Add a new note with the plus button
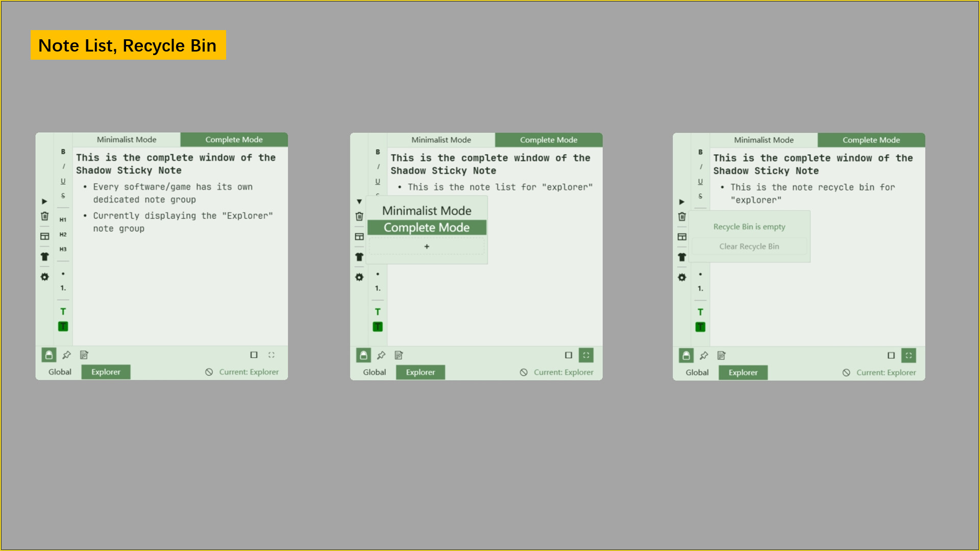Image resolution: width=980 pixels, height=551 pixels. pyautogui.click(x=427, y=246)
